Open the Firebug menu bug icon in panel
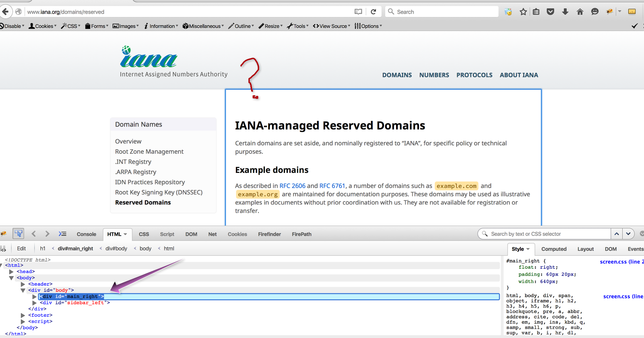The width and height of the screenshot is (644, 338). 3,234
